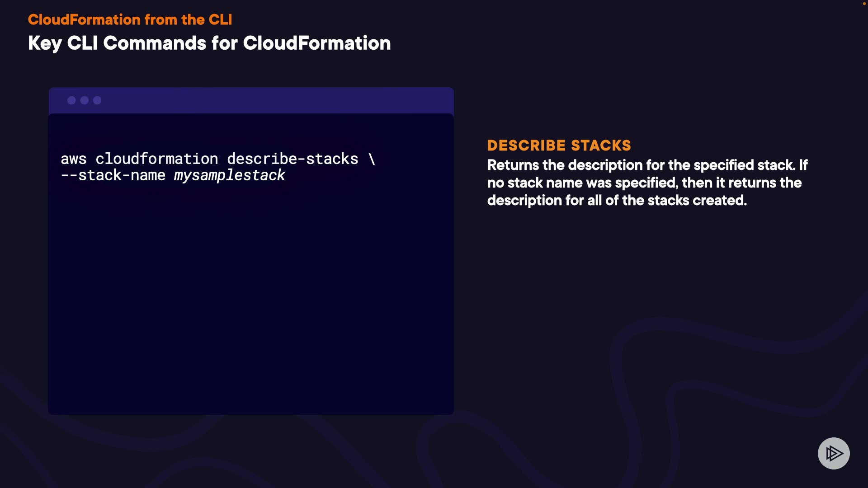Click the third dot in terminal title bar
The height and width of the screenshot is (488, 868).
tap(97, 100)
